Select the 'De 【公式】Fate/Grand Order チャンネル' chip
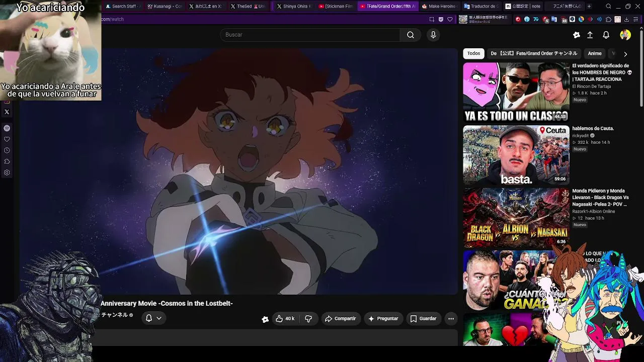Viewport: 644px width, 362px height. click(x=534, y=53)
